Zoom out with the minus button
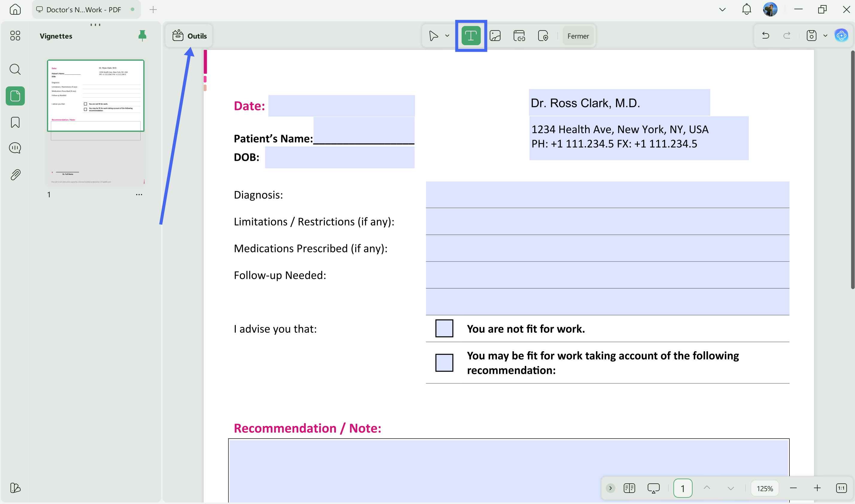The width and height of the screenshot is (855, 504). 793,488
